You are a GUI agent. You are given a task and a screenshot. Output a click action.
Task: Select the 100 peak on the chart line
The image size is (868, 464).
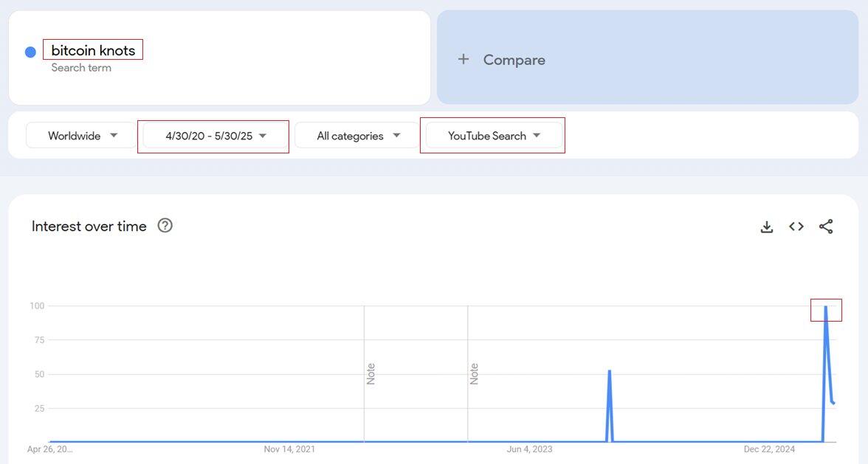click(826, 306)
